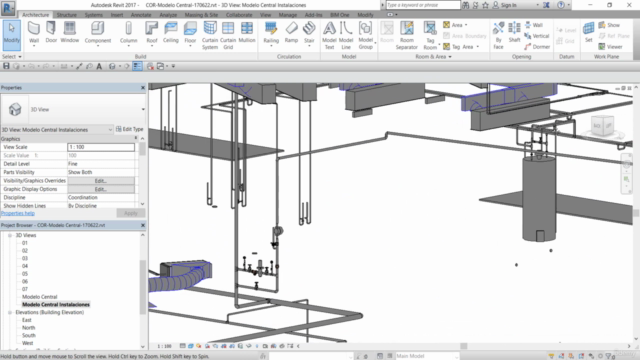Viewport: 640px width, 360px height.
Task: Select 3D view 04 in Project Browser
Action: (x=25, y=266)
